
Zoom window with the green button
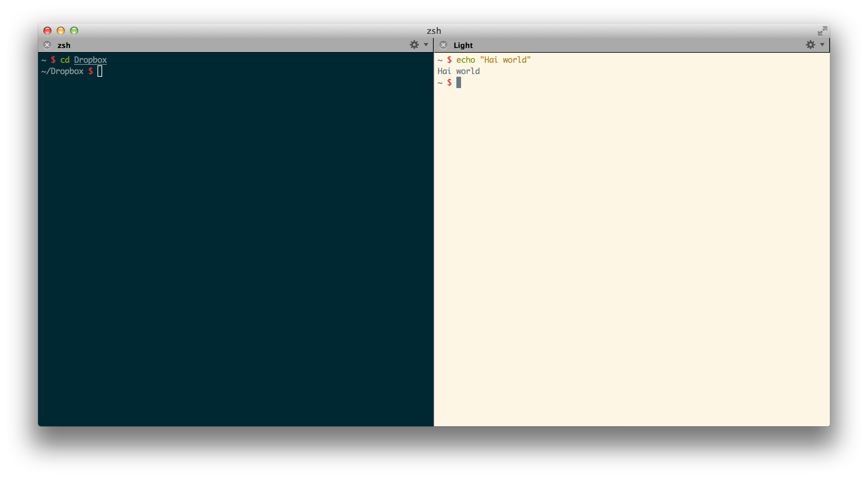pyautogui.click(x=74, y=31)
